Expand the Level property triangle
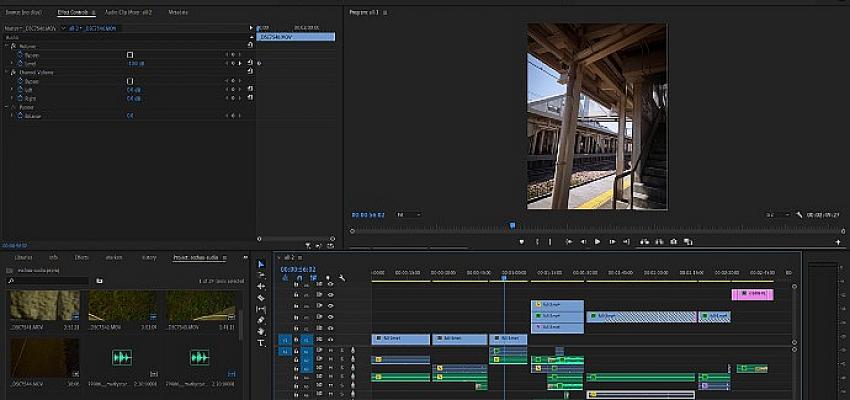The height and width of the screenshot is (400, 850). click(x=13, y=63)
